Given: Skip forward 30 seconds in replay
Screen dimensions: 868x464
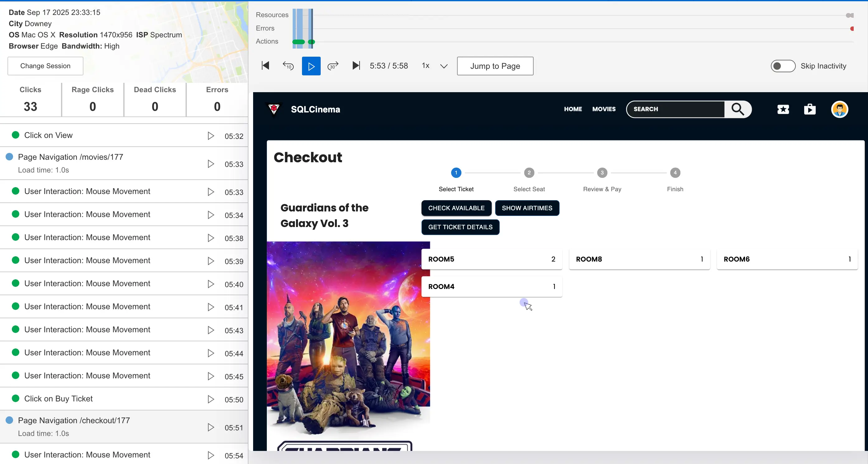Looking at the screenshot, I should point(333,66).
